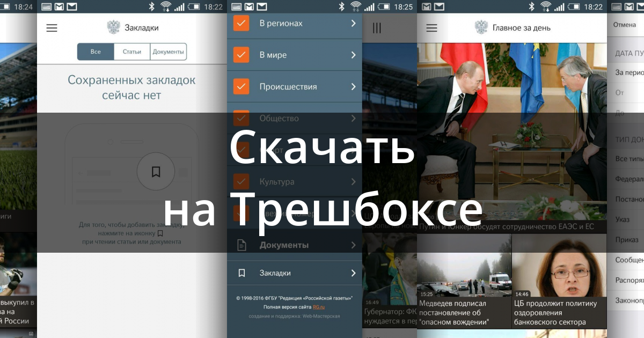Select the 'Все типы' document type option
This screenshot has width=644, height=338.
[629, 159]
